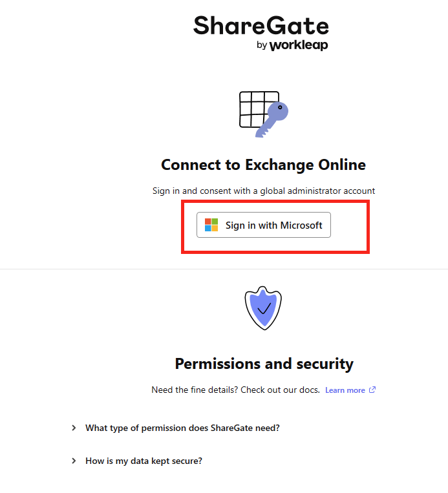Click the workleap brand wordmark
Image resolution: width=448 pixels, height=493 pixels.
pos(299,45)
